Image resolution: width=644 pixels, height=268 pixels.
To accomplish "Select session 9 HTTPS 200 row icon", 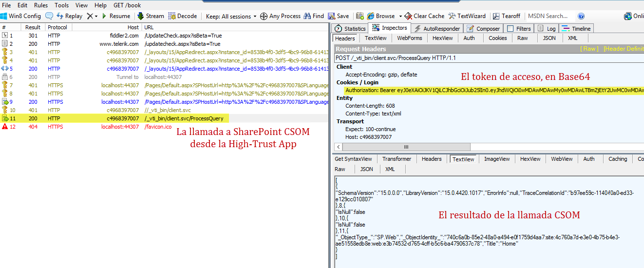I will [x=4, y=102].
